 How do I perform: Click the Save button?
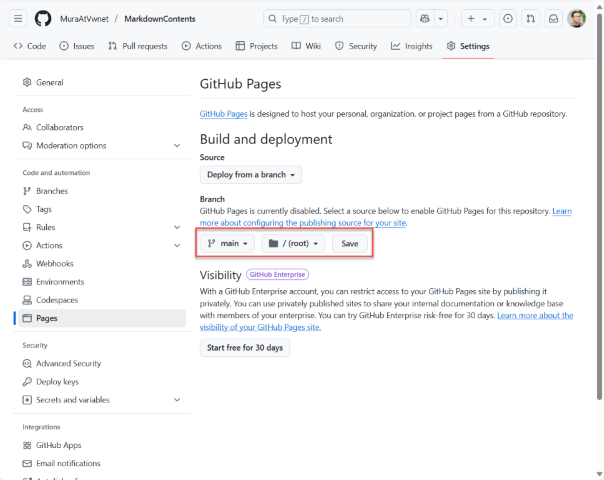pos(349,243)
